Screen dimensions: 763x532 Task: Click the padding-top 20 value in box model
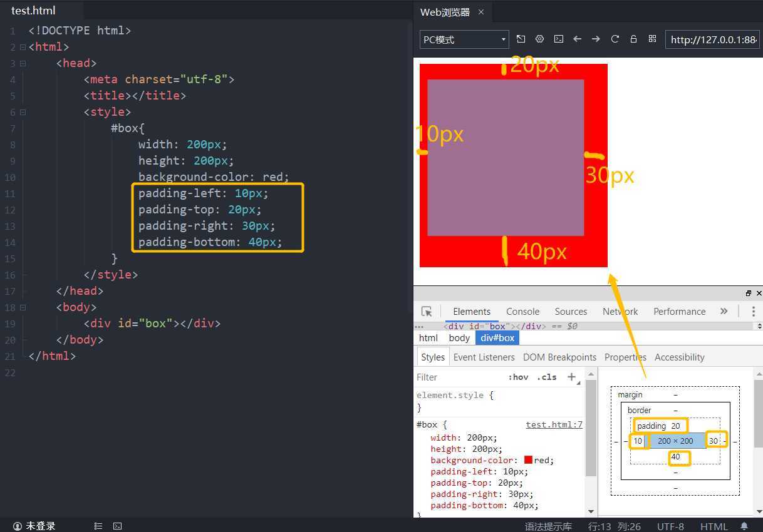(675, 426)
